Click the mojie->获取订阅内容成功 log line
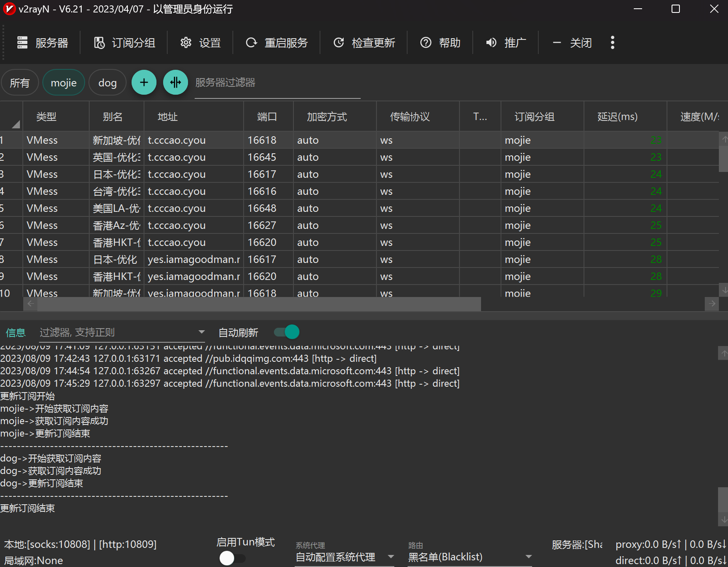 coord(54,421)
